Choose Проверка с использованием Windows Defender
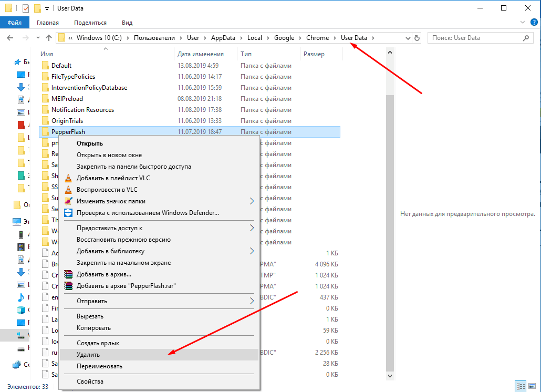Viewport: 541px width, 392px height. 159,213
